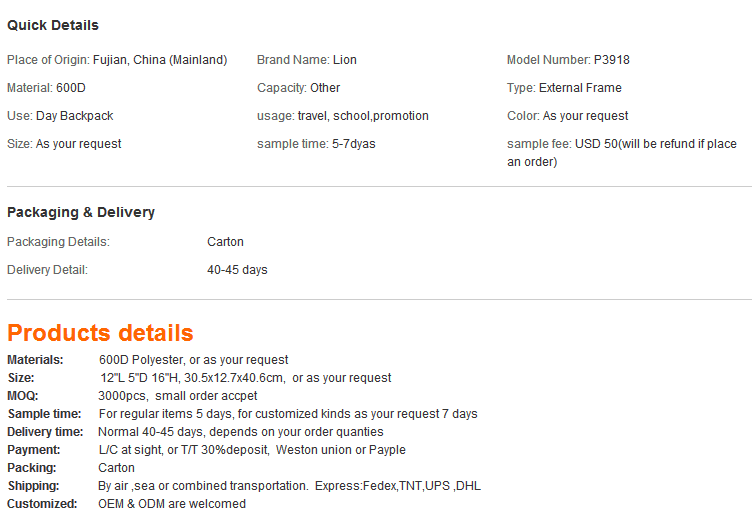Select the sample time 5-7dyas text
Screen dimensions: 752x522
(x=317, y=144)
